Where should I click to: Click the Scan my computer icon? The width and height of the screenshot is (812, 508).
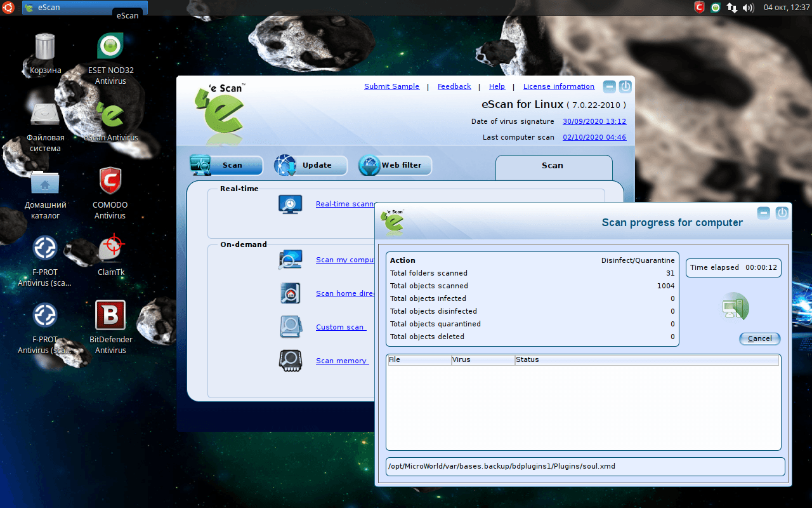(x=291, y=260)
